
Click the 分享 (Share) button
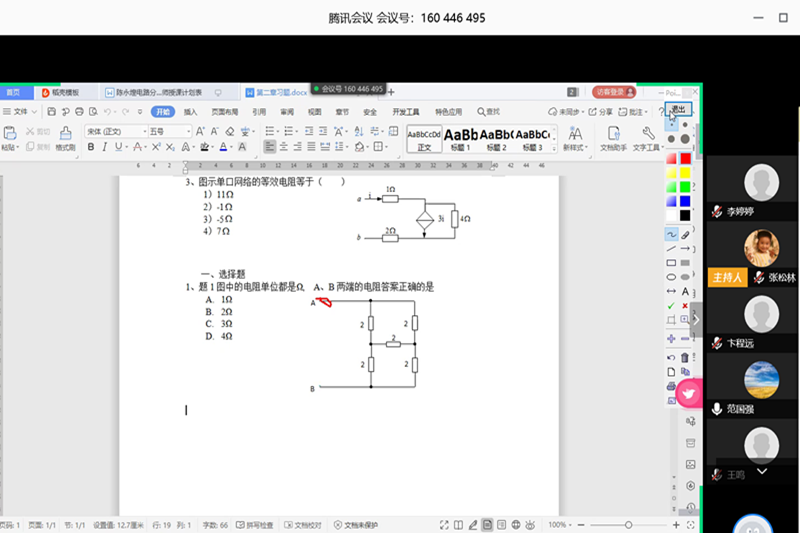pos(601,112)
